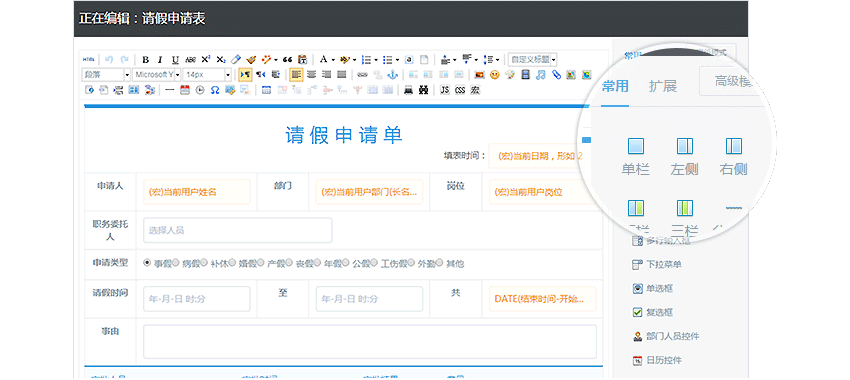Select the 丧假 radio option

(x=289, y=263)
